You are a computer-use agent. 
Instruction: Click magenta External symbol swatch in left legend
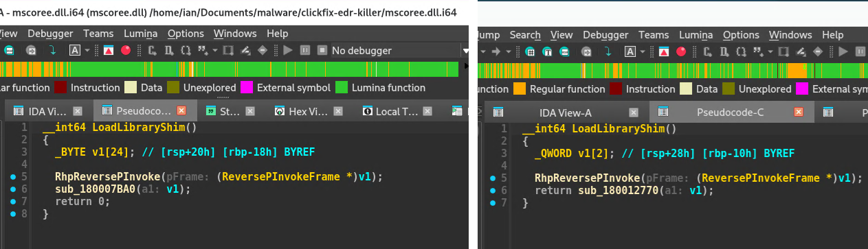[246, 88]
